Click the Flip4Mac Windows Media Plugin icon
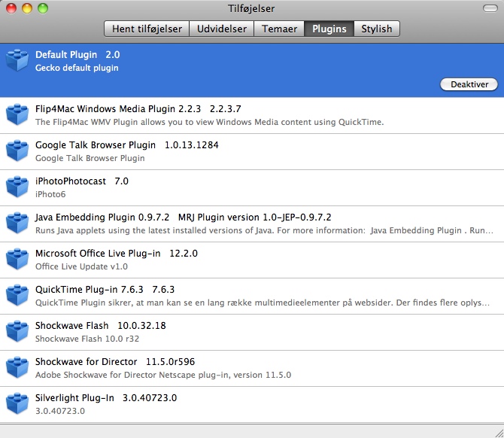This screenshot has height=438, width=504. tap(17, 114)
